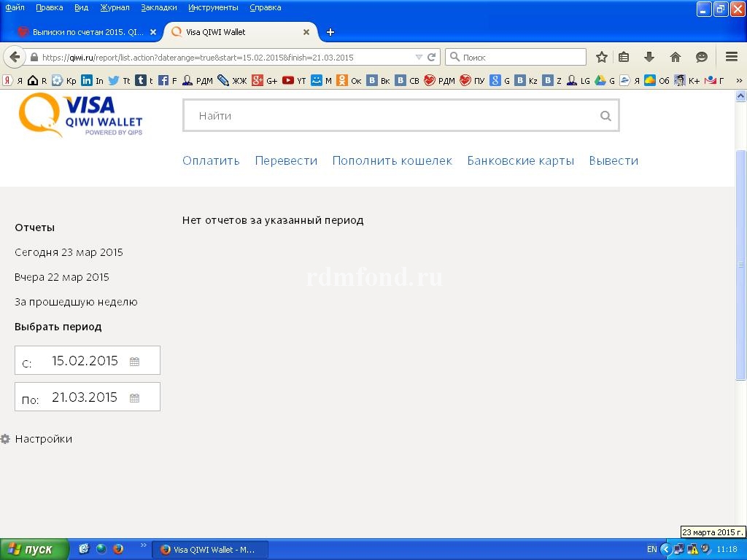The height and width of the screenshot is (560, 747).
Task: Click the Перевести link
Action: coord(286,160)
